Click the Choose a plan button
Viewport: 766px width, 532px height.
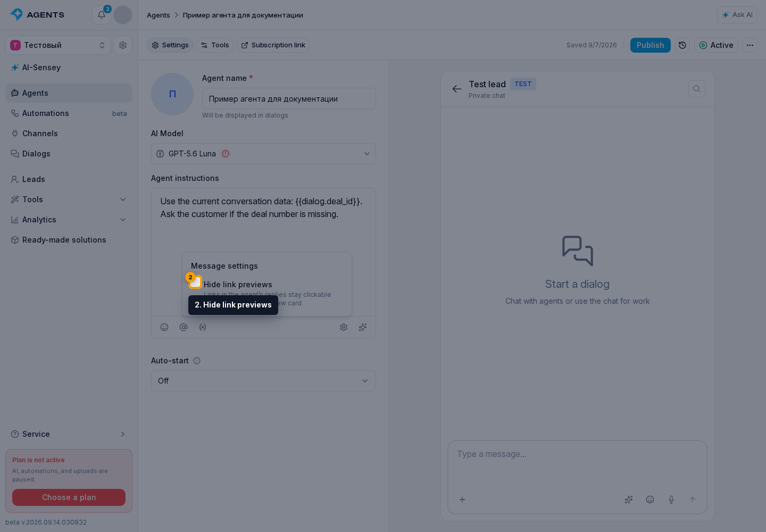tap(69, 497)
